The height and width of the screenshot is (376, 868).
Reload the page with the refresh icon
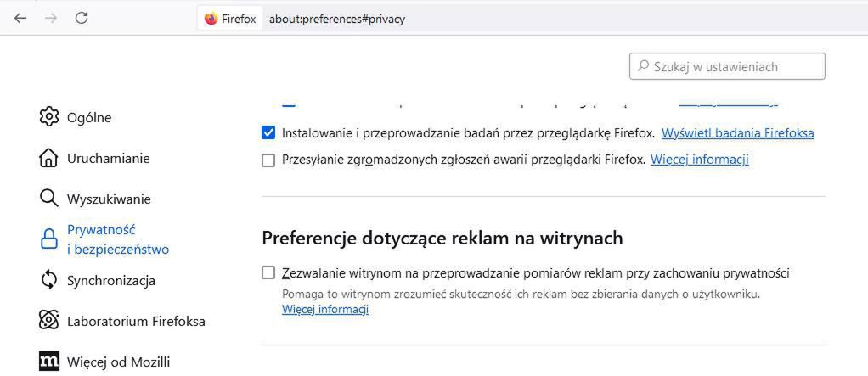[82, 18]
